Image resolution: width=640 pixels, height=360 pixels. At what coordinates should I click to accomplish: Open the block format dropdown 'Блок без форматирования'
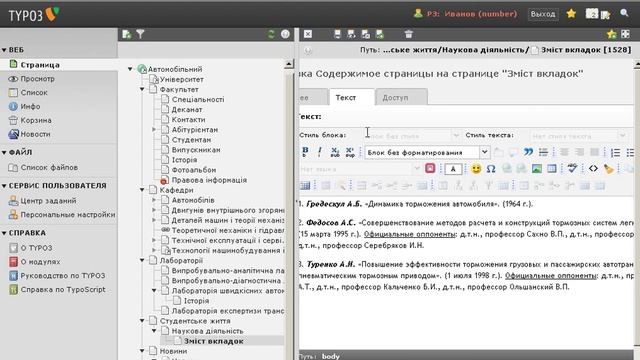coord(427,152)
